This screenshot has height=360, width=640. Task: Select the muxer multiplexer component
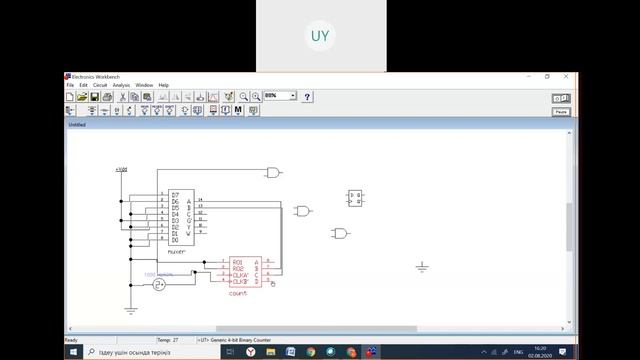(181, 218)
